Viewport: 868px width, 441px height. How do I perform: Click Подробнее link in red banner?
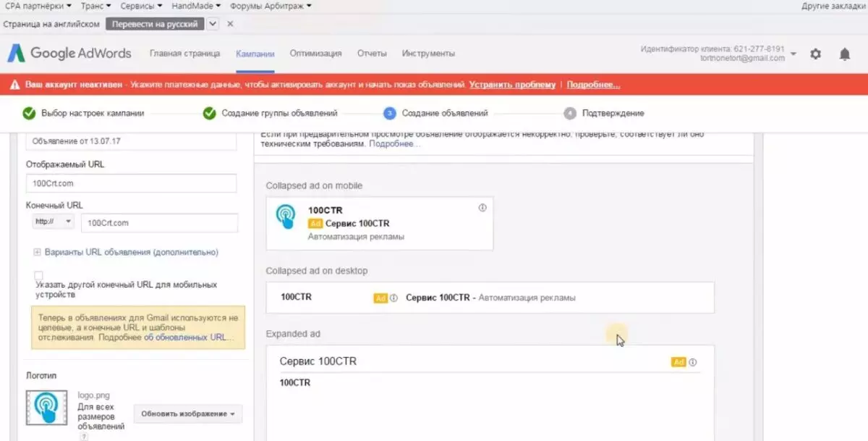pyautogui.click(x=593, y=85)
